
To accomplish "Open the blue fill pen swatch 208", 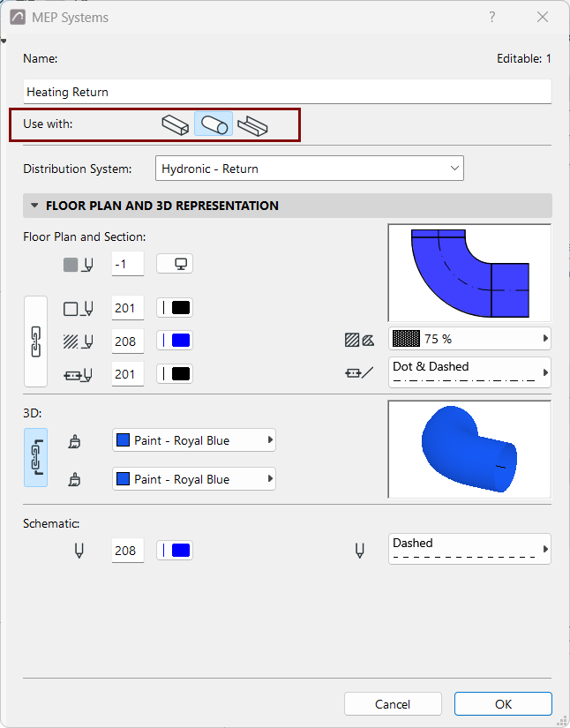I will (x=175, y=341).
